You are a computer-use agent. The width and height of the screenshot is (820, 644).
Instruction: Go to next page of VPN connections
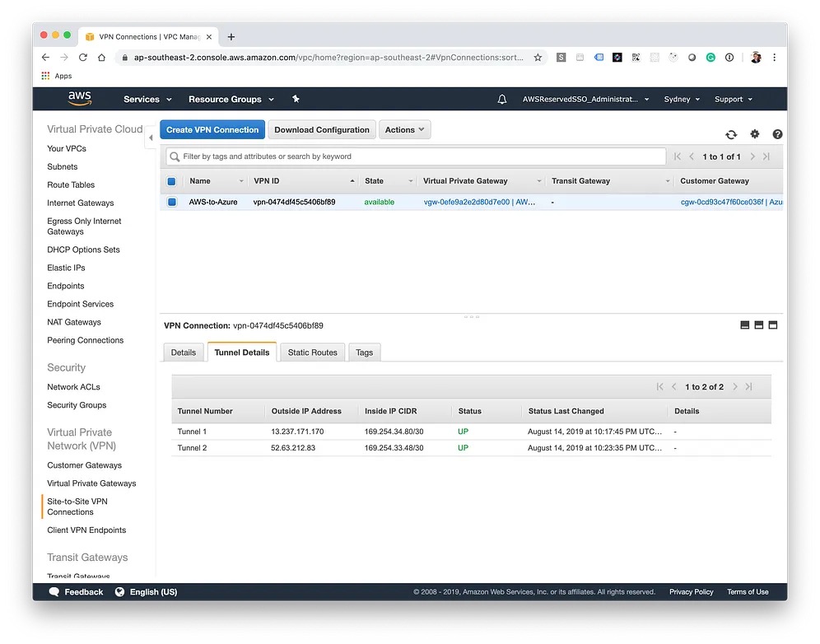point(752,156)
